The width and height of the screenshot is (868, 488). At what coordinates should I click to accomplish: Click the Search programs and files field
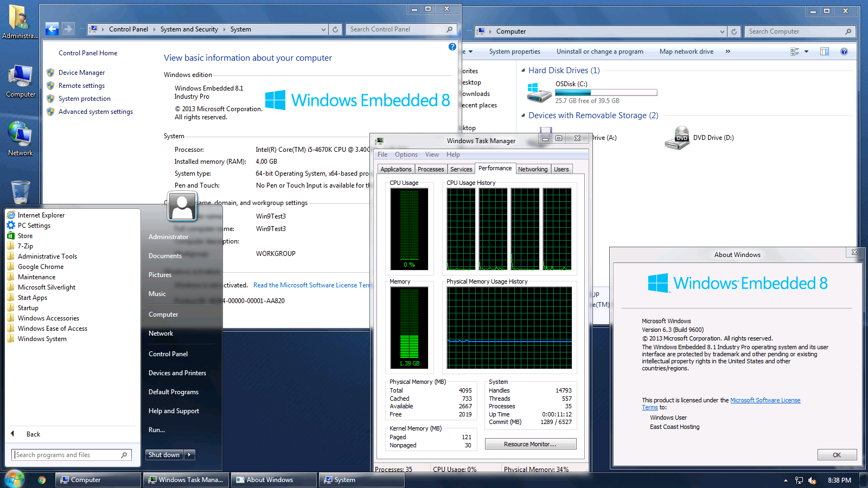click(71, 454)
